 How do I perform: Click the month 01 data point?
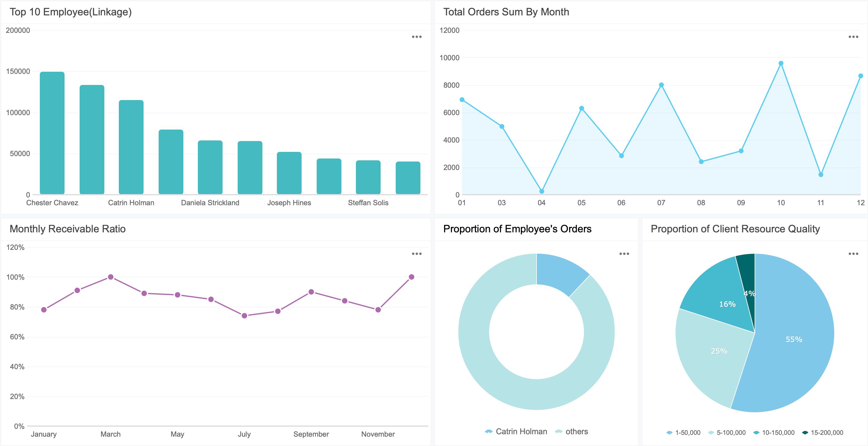pos(462,100)
